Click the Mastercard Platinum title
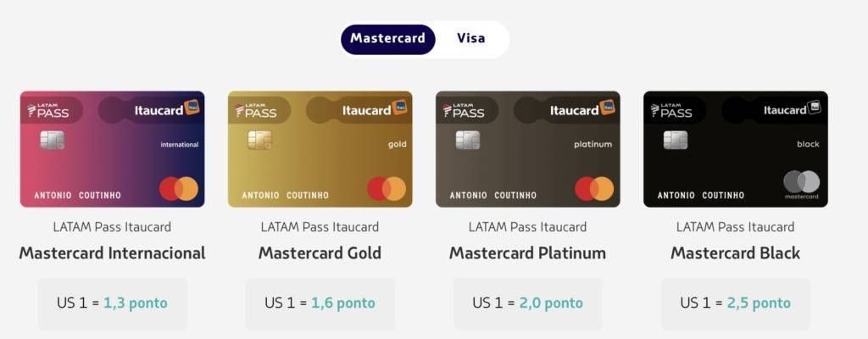The width and height of the screenshot is (868, 339). (x=527, y=253)
